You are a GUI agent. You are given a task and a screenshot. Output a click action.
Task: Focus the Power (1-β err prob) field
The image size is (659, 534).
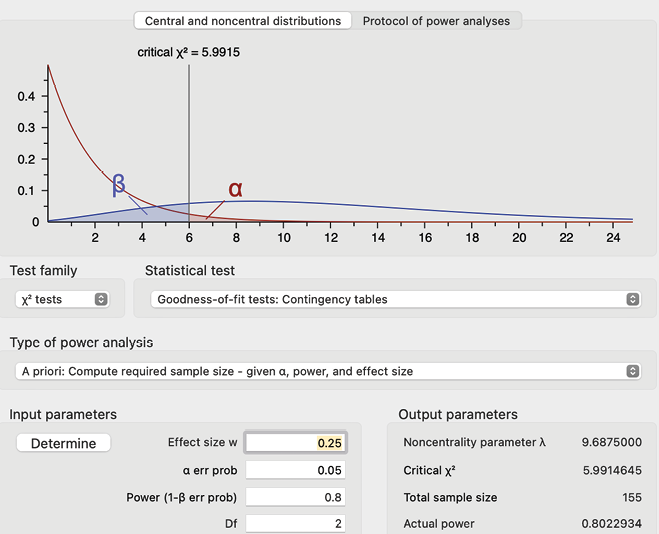pos(296,497)
